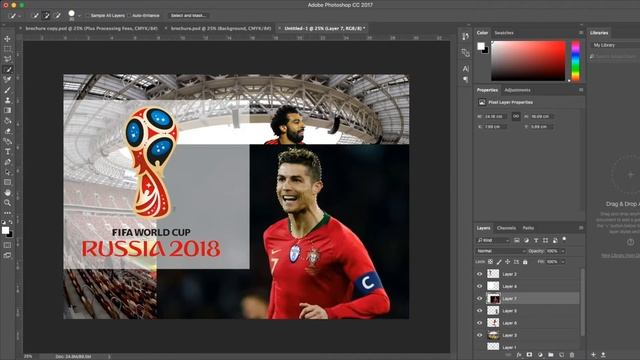Click the Subtract from Selection mode icon

click(58, 16)
